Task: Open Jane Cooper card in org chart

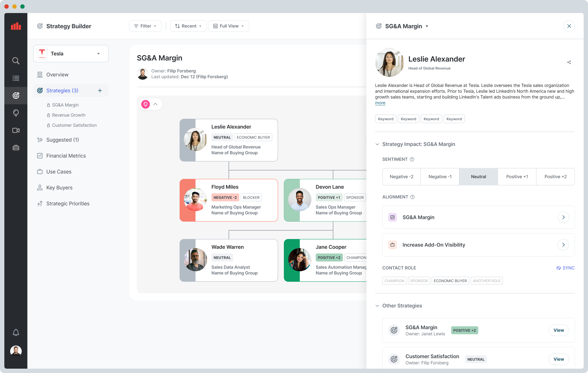Action: tap(325, 260)
